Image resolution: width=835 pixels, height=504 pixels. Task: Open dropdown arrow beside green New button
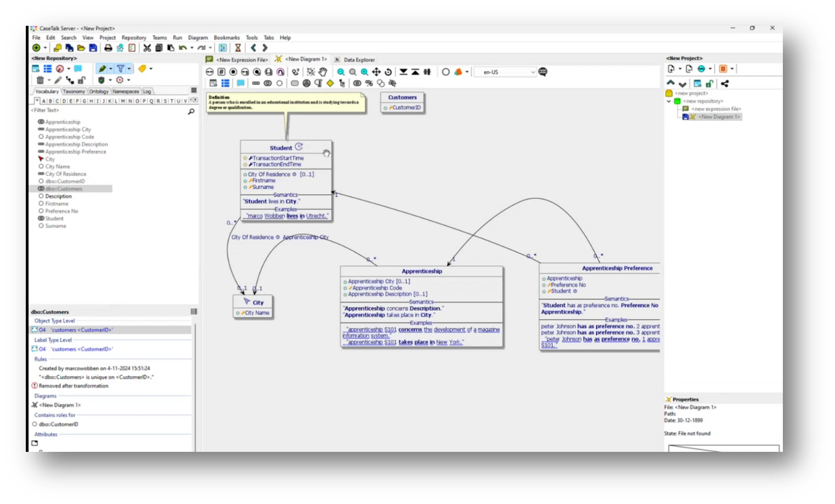45,48
